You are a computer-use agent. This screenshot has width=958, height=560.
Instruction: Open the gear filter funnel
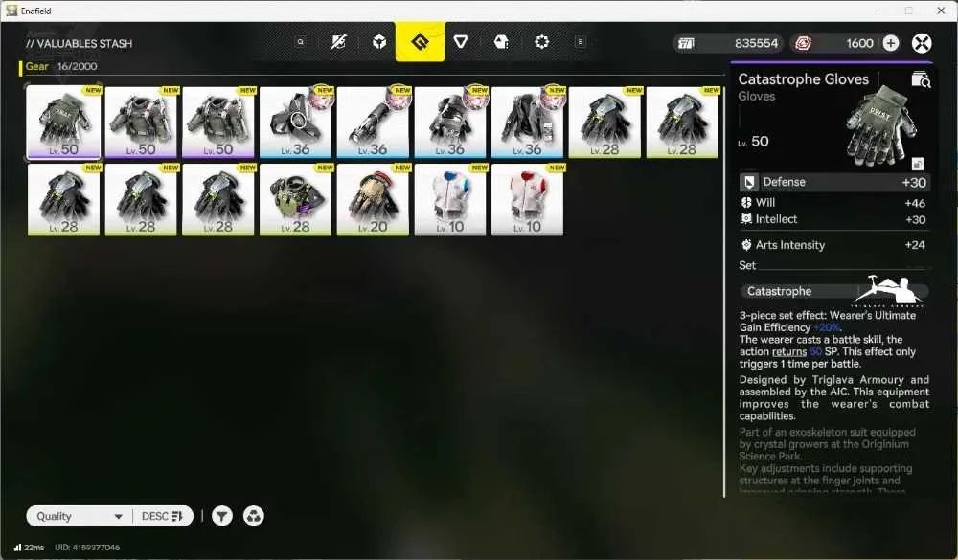coord(222,516)
